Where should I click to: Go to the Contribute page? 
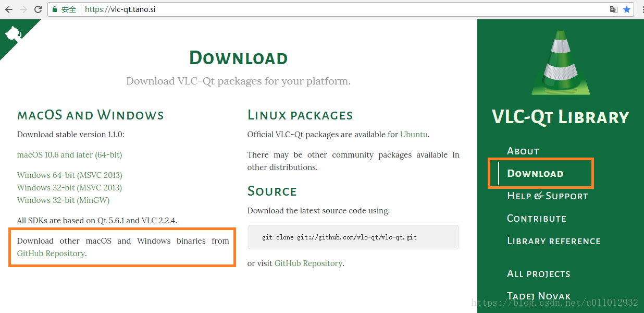[537, 219]
